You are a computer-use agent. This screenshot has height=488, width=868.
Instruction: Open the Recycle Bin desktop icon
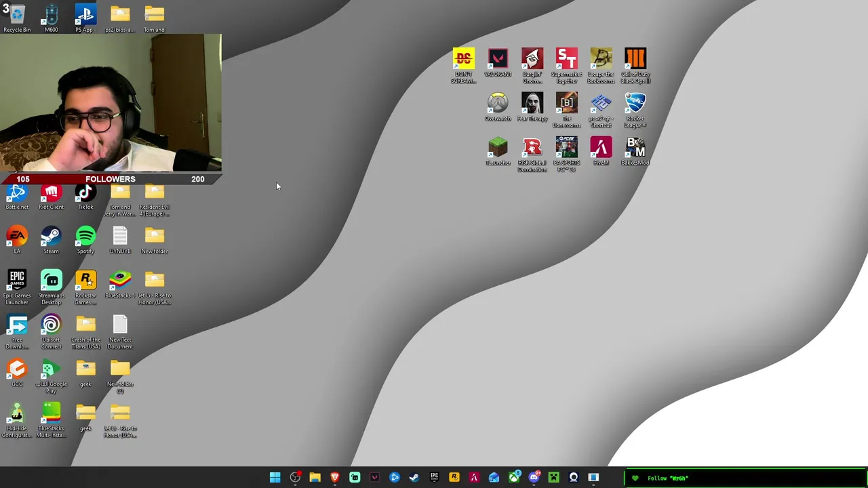click(17, 18)
